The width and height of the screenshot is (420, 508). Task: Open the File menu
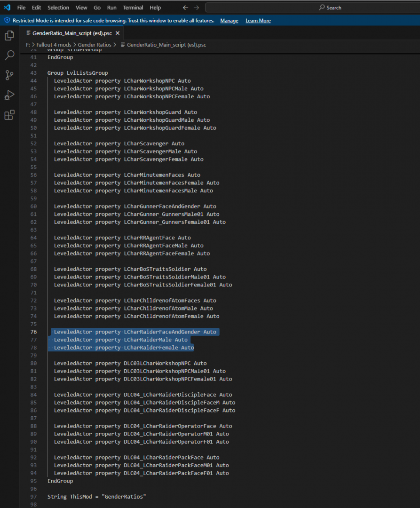[x=21, y=8]
